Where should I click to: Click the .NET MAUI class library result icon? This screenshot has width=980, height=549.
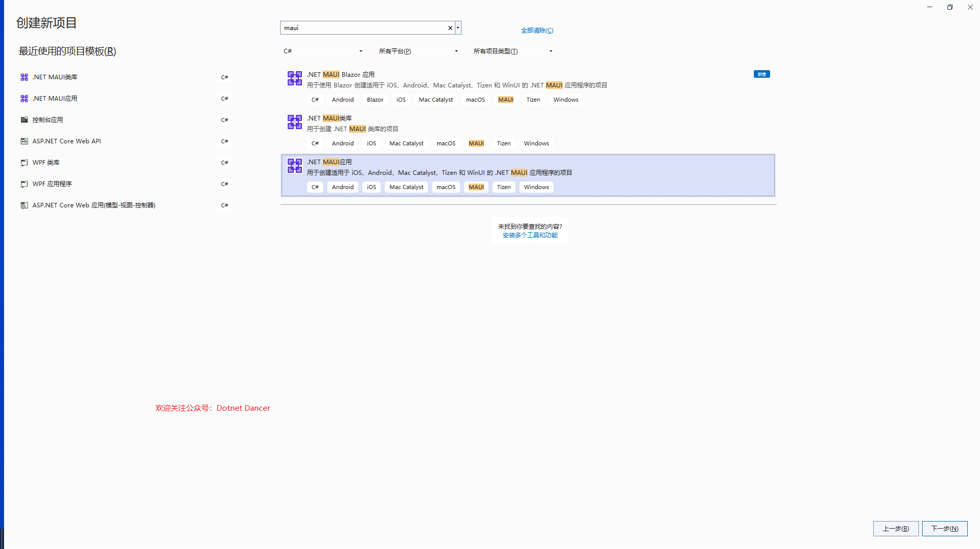(294, 122)
